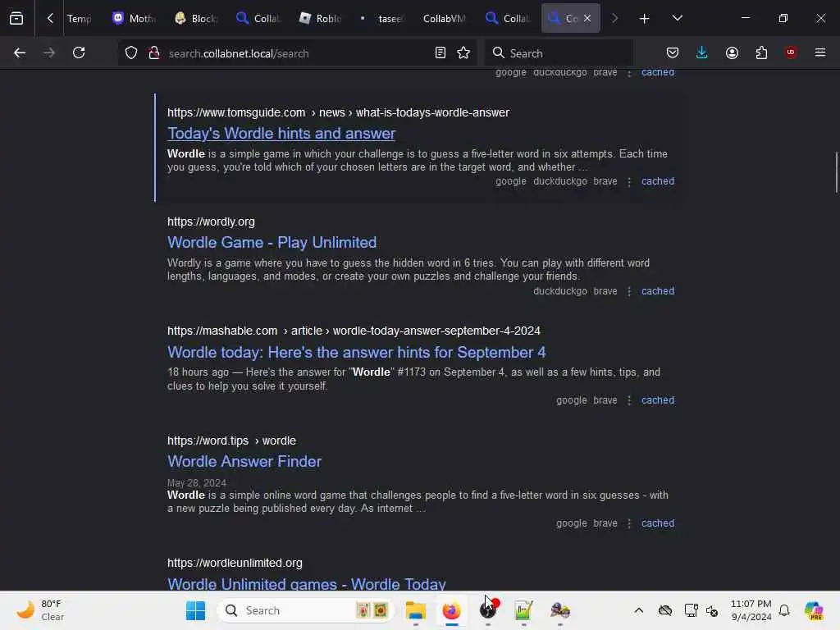The width and height of the screenshot is (840, 630).
Task: Close the active search tab
Action: coord(587,18)
